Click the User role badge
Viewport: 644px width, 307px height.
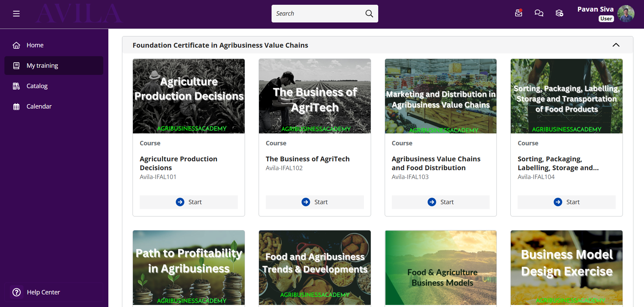point(606,19)
